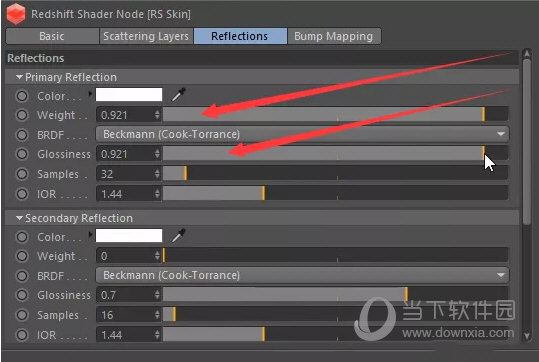
Task: Click the Reflections section header text
Action: [x=36, y=58]
